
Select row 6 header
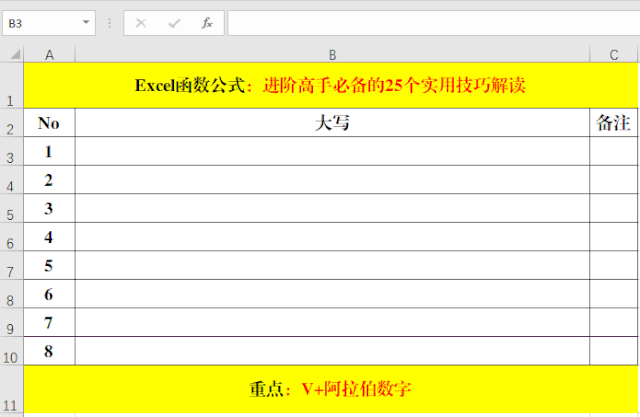coord(11,237)
